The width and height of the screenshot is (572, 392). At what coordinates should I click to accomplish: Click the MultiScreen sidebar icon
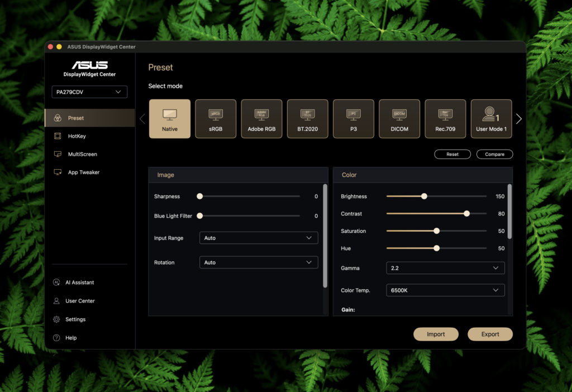(x=58, y=154)
